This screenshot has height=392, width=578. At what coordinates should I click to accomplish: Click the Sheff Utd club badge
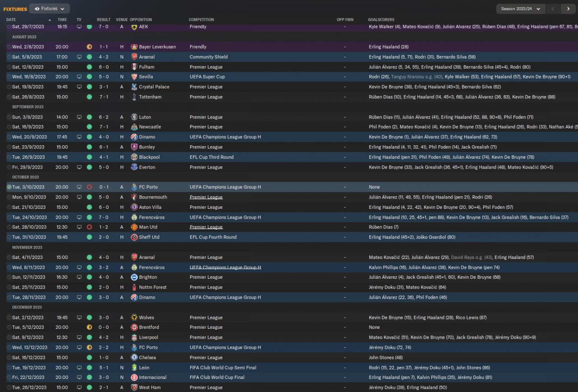pyautogui.click(x=134, y=237)
